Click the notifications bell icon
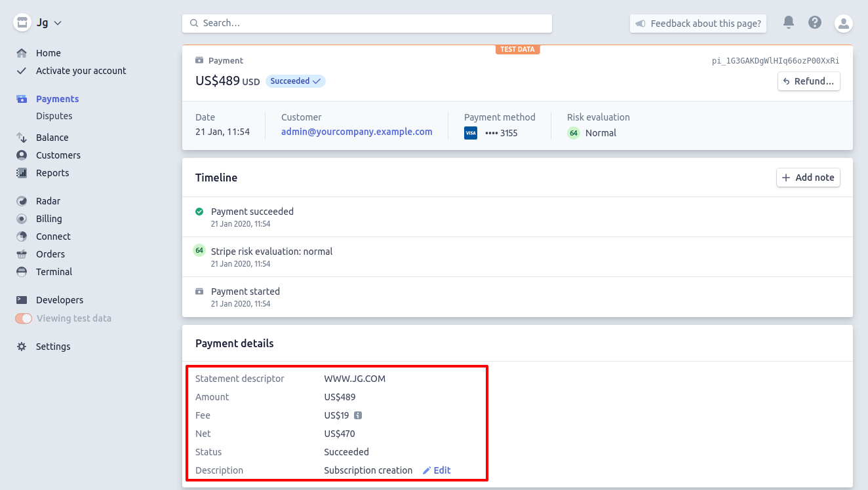The width and height of the screenshot is (868, 490). pyautogui.click(x=789, y=23)
